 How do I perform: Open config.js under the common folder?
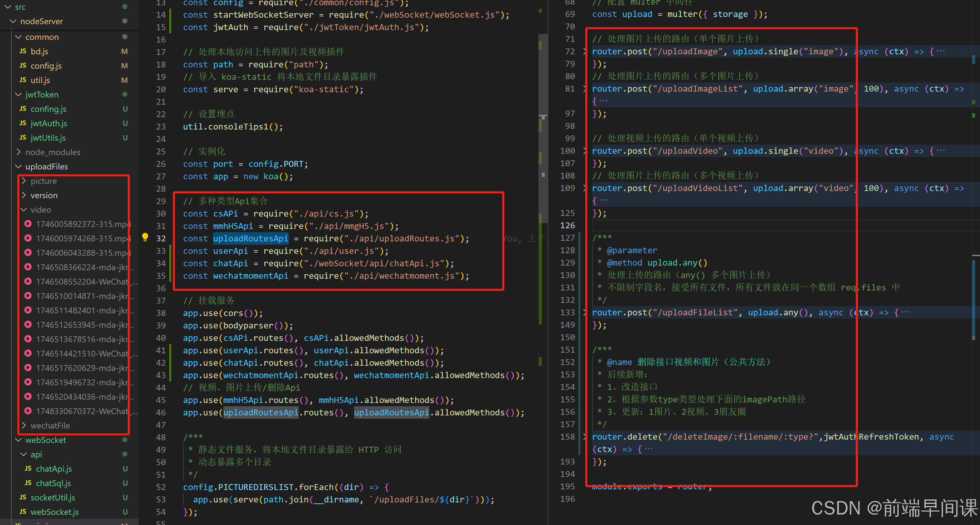pyautogui.click(x=46, y=66)
